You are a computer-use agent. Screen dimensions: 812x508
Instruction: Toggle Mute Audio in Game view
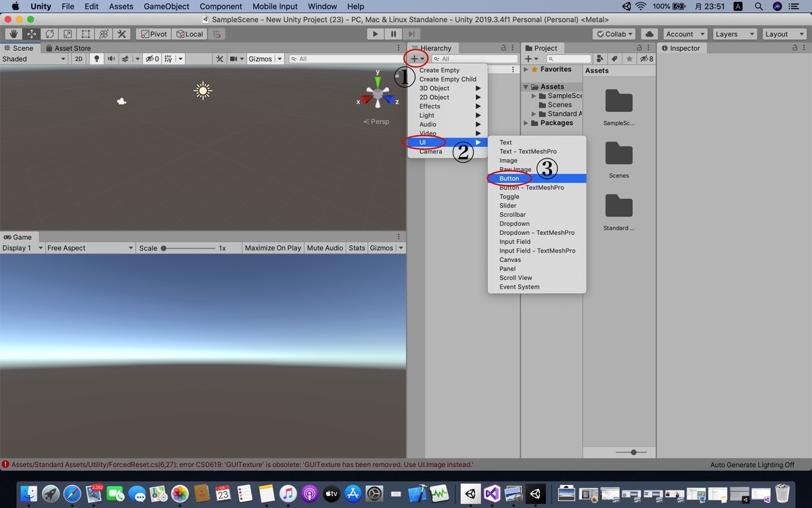coord(325,248)
